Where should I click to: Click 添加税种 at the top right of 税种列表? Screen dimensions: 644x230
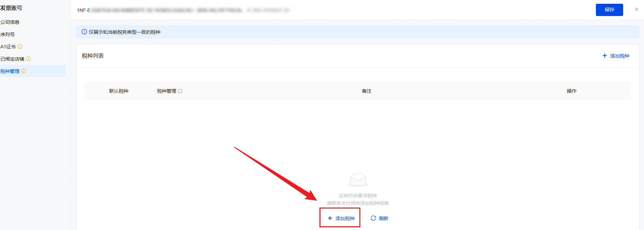pos(616,56)
